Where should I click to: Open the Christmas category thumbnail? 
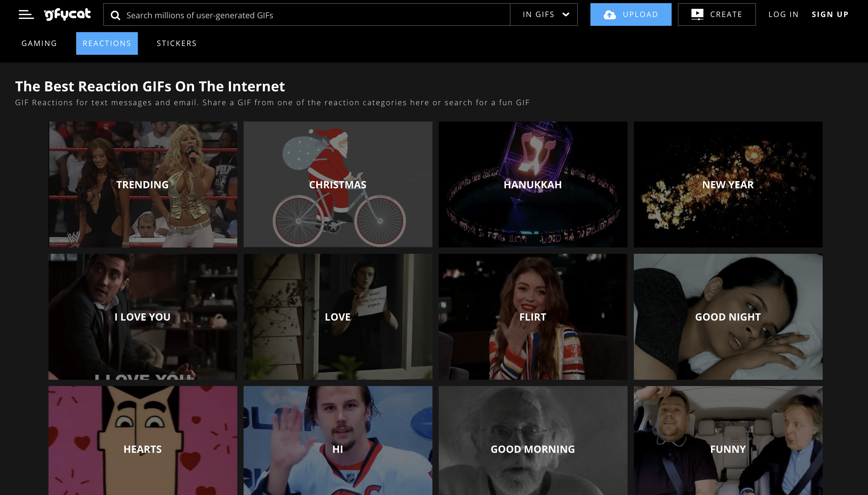(338, 184)
